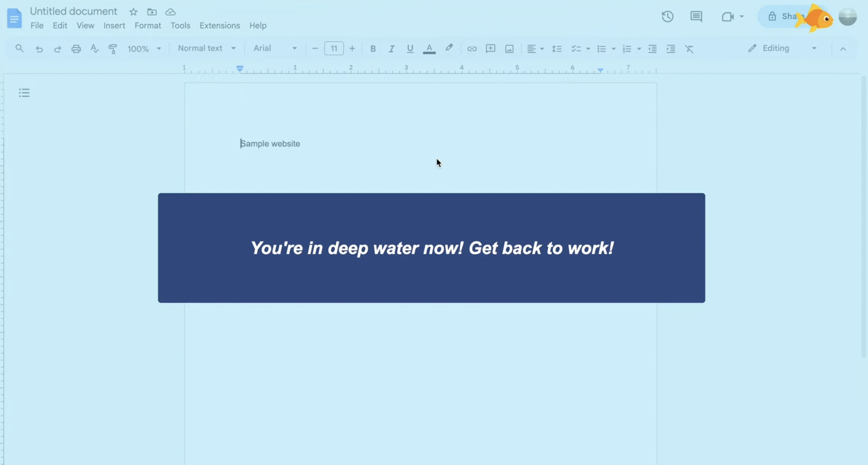Insert a bulleted list
Viewport: 868px width, 465px height.
coord(602,49)
